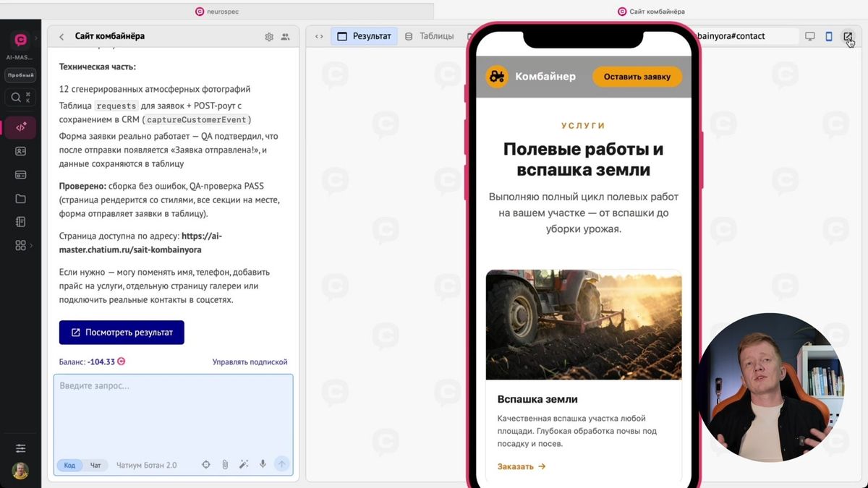Switch preview to mobile view

(829, 36)
